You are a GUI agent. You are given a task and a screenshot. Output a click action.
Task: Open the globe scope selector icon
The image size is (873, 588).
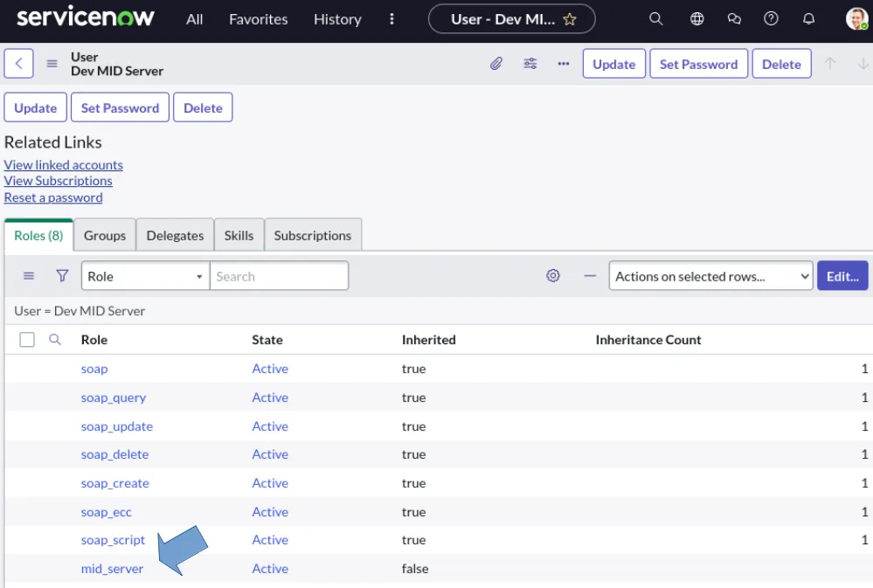tap(696, 19)
